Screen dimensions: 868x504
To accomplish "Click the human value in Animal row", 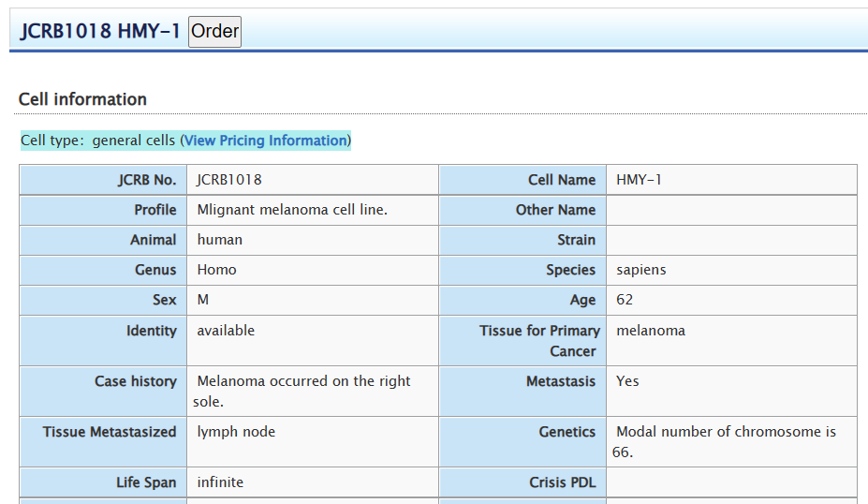I will tap(220, 240).
